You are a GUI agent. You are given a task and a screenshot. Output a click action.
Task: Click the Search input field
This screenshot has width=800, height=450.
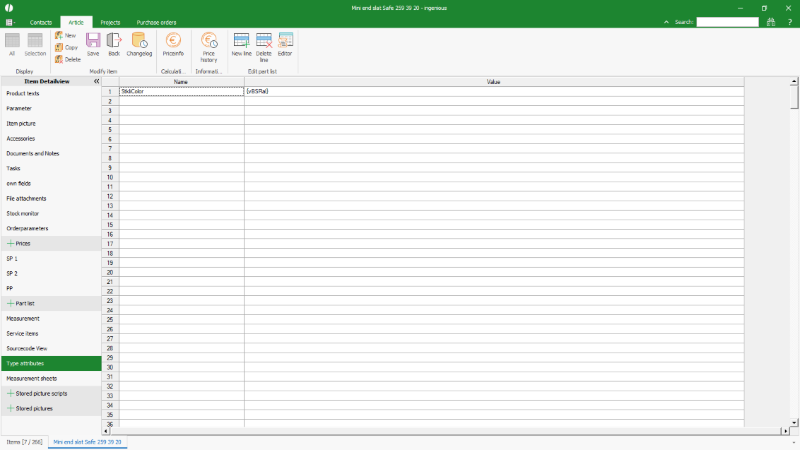[728, 22]
